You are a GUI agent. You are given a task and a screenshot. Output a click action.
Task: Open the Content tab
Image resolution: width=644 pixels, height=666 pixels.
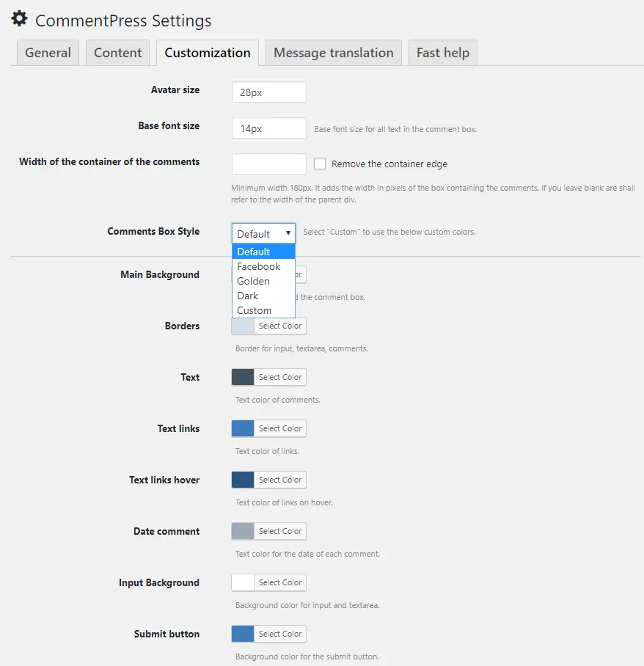[117, 53]
